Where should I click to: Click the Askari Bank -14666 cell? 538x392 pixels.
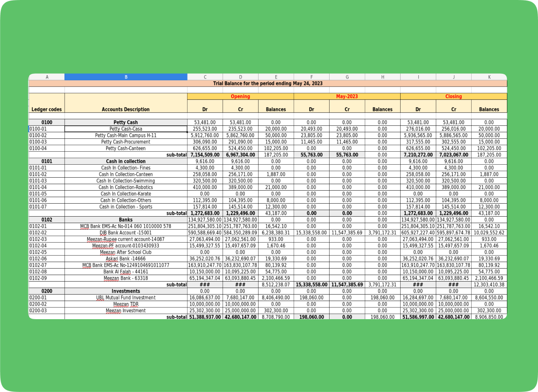click(126, 259)
